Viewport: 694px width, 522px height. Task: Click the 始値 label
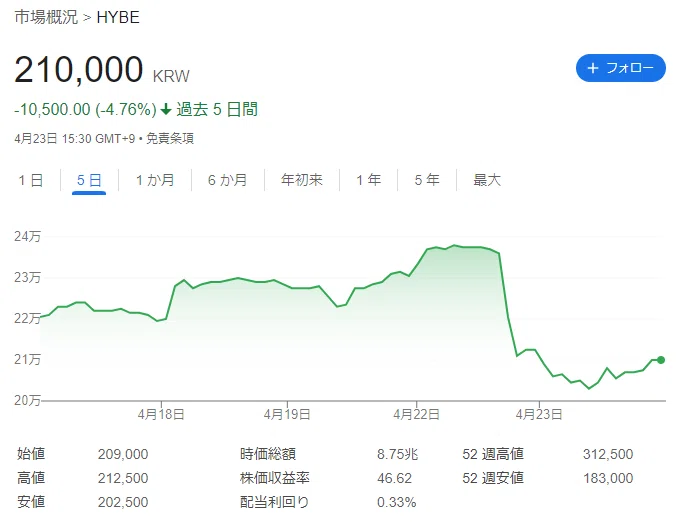[x=31, y=454]
